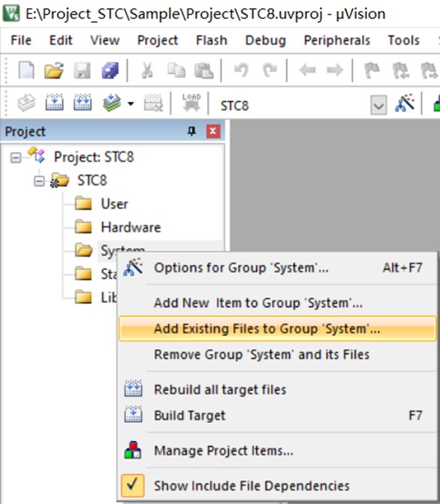440x504 pixels.
Task: Open the Flash menu
Action: tap(212, 40)
